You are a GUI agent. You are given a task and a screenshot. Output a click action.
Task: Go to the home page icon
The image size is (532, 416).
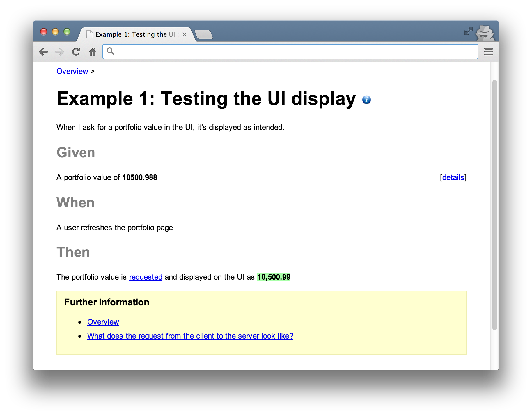(92, 52)
